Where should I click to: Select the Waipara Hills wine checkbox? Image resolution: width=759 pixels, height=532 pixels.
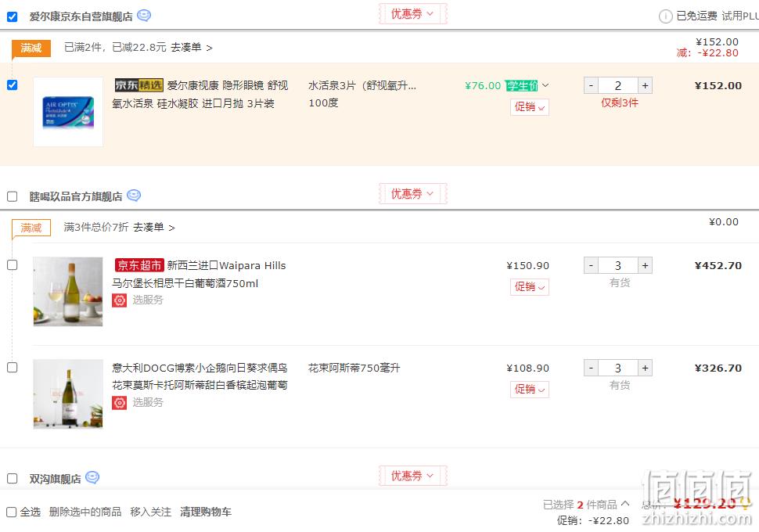(12, 265)
